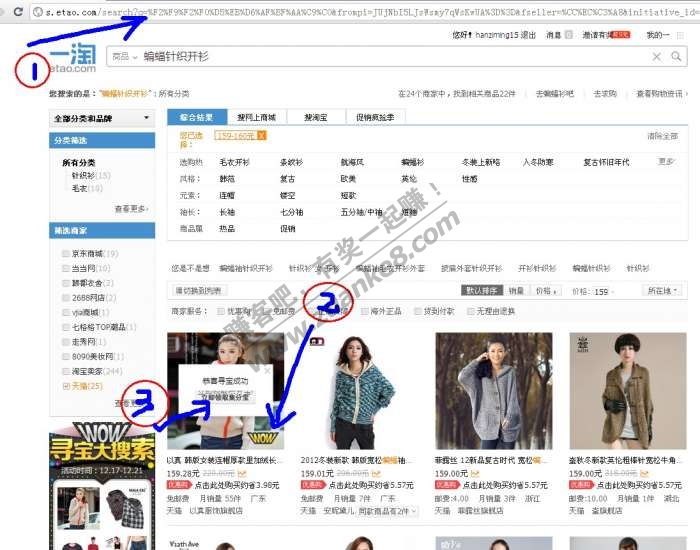Filter by 毛衣开衫 hot keyword
The height and width of the screenshot is (550, 700).
(234, 162)
